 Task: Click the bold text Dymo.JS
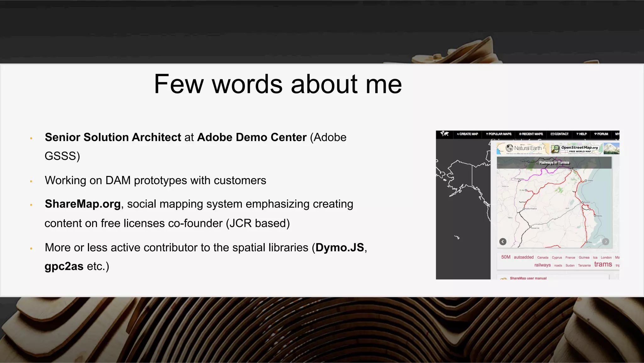pos(340,247)
